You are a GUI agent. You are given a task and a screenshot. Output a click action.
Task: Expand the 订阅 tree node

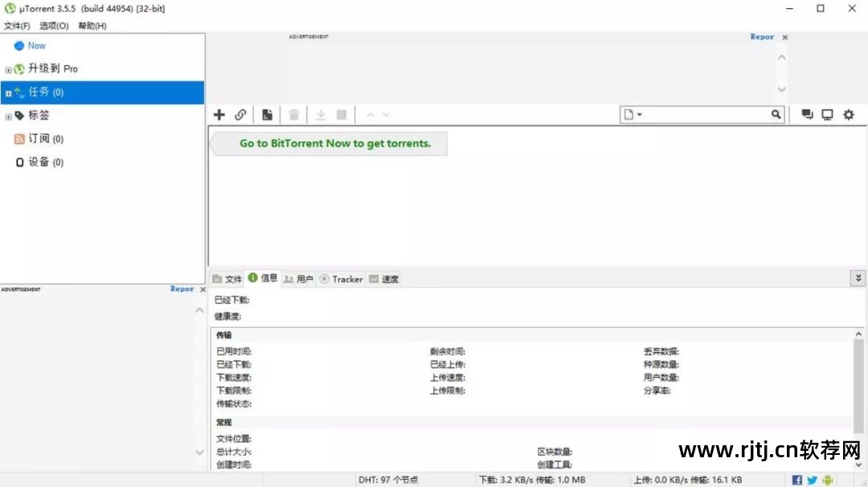coord(7,138)
